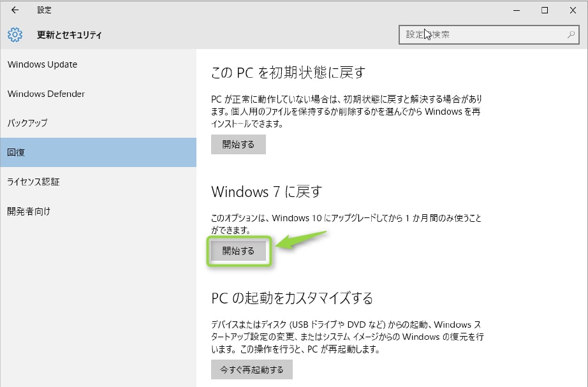Switch to 開発者向け section
The width and height of the screenshot is (588, 387).
pos(29,211)
